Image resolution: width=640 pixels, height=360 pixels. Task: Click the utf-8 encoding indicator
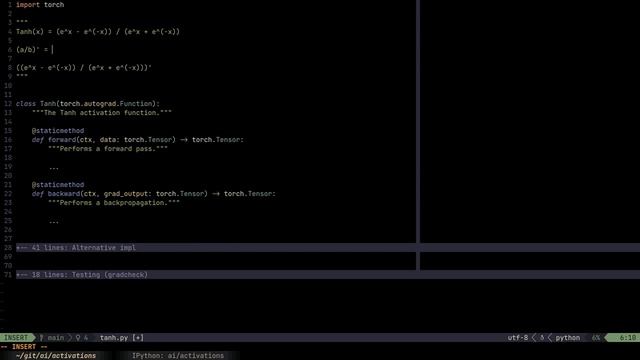[x=518, y=338]
